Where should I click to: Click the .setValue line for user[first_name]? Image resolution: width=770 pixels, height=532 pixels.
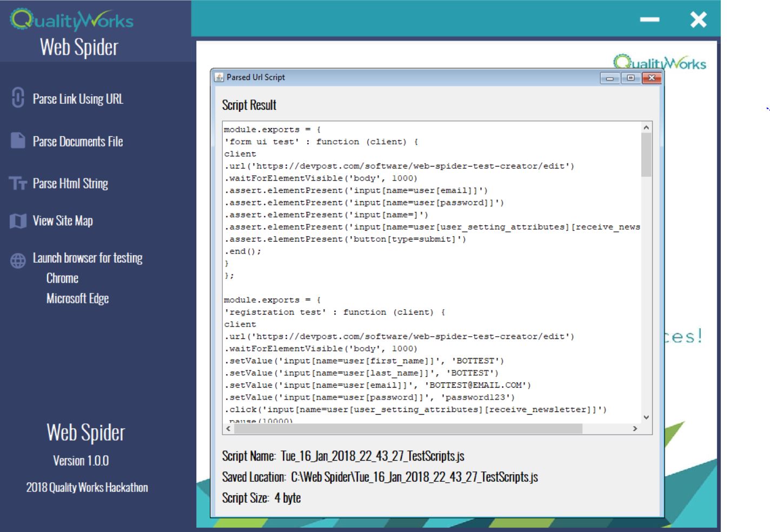[x=364, y=361]
